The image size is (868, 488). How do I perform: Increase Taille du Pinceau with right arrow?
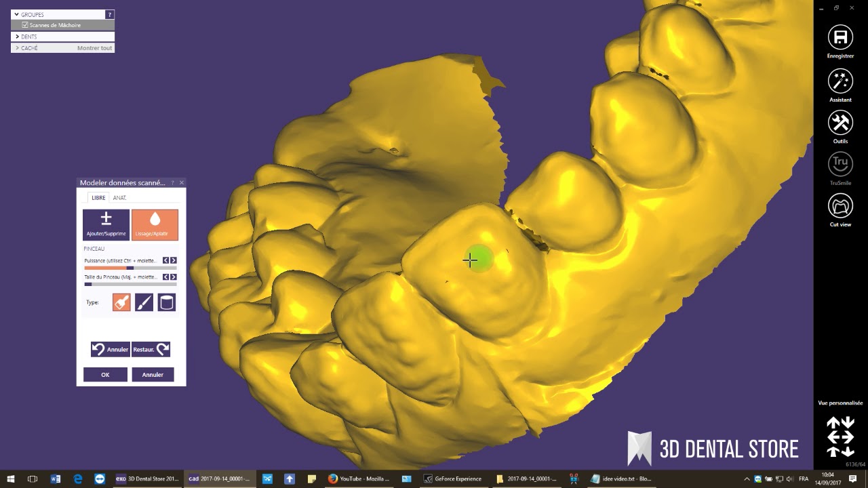click(174, 277)
